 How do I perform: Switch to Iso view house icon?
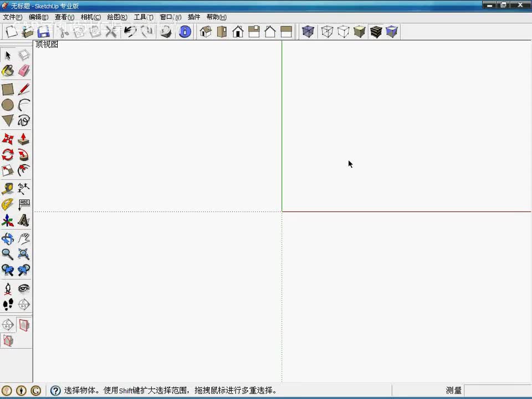(206, 32)
